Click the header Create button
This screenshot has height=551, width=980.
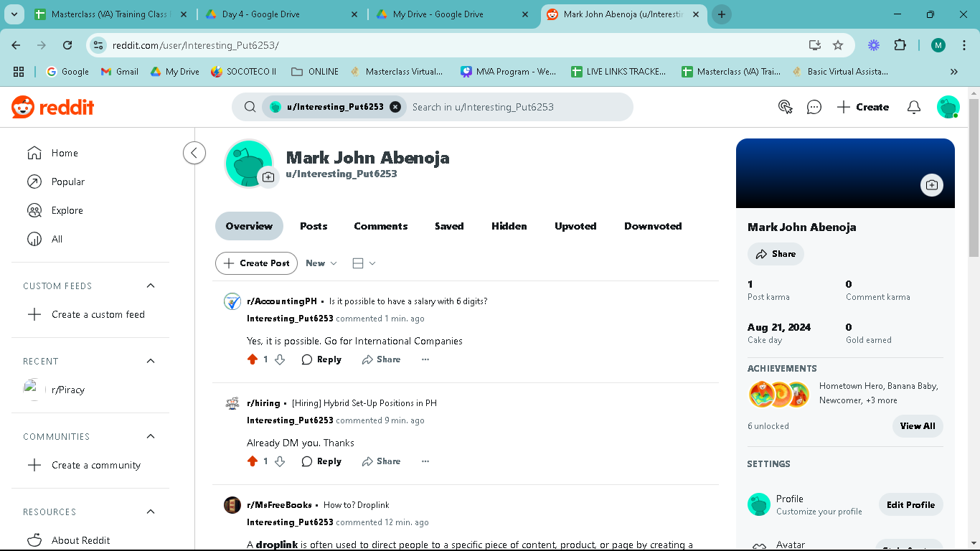click(863, 107)
